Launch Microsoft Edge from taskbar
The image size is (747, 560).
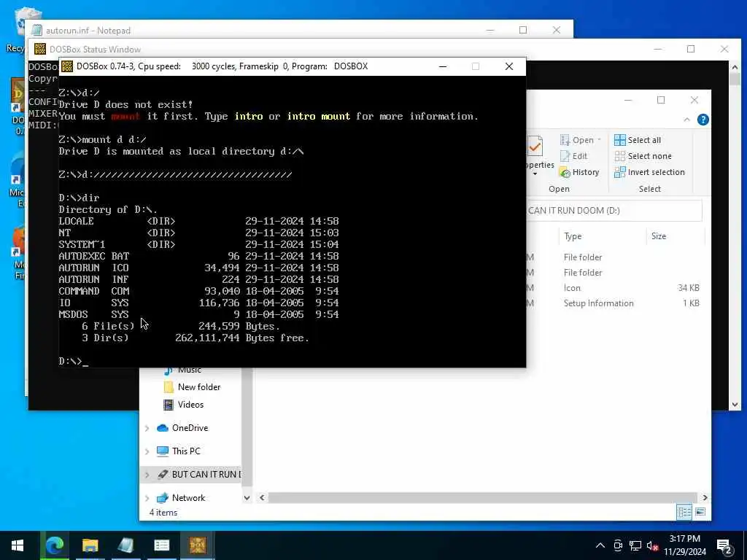(x=54, y=545)
